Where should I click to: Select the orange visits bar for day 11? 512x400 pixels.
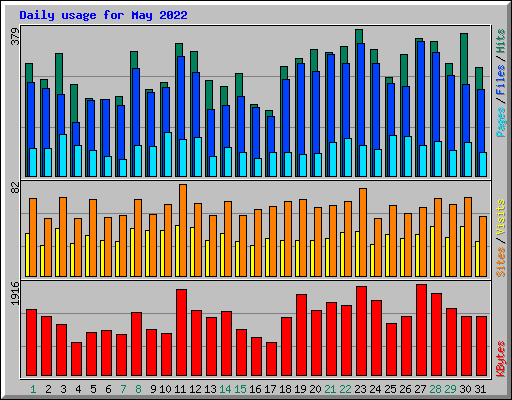(183, 230)
